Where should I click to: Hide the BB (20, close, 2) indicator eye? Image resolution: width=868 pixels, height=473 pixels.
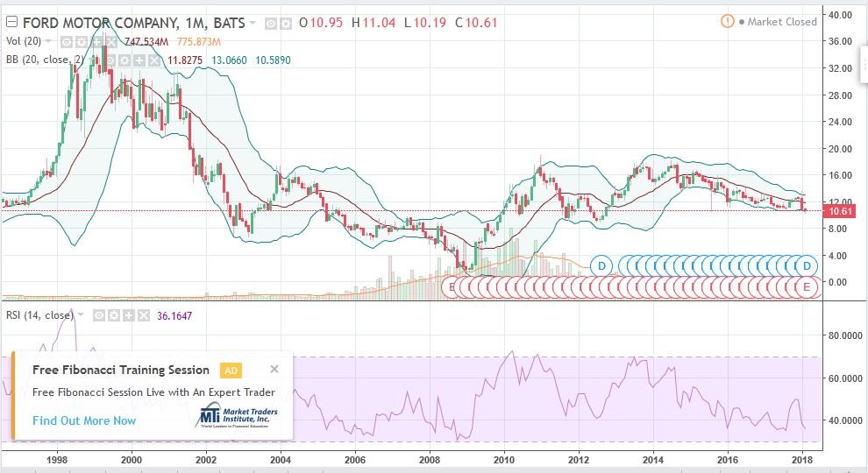click(110, 60)
